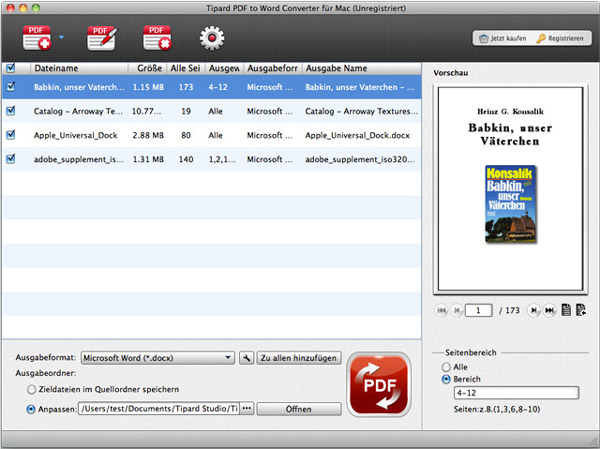Select the adobe_supplement_is... file name
The width and height of the screenshot is (600, 449).
tap(79, 160)
